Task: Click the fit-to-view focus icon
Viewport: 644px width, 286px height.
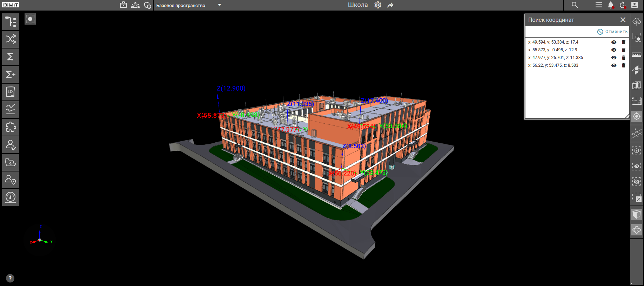Action: tap(30, 19)
